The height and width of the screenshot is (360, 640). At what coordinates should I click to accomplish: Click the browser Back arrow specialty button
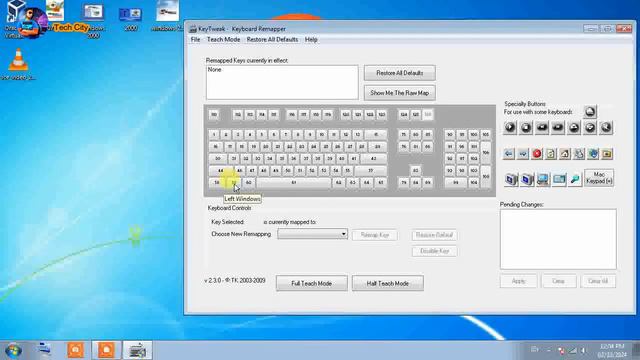click(509, 154)
